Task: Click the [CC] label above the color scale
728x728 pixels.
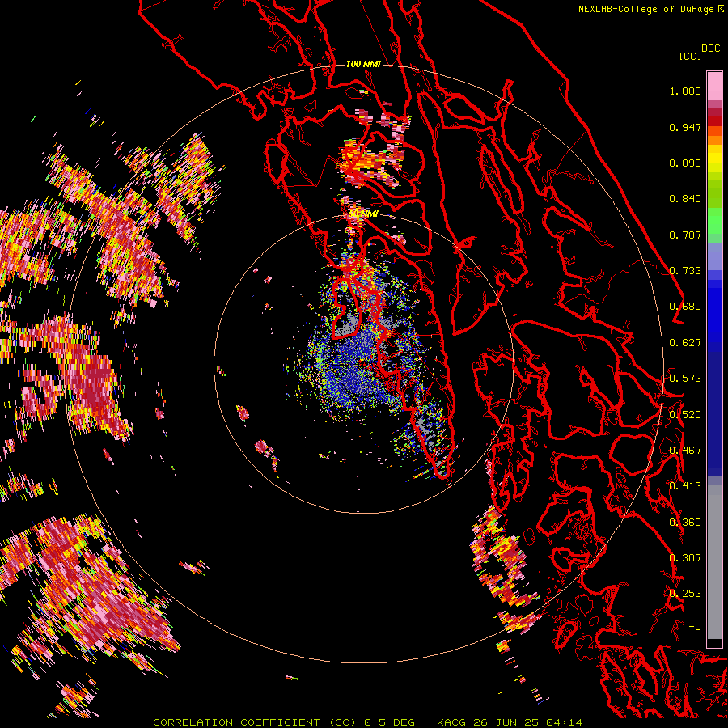Action: 690,56
